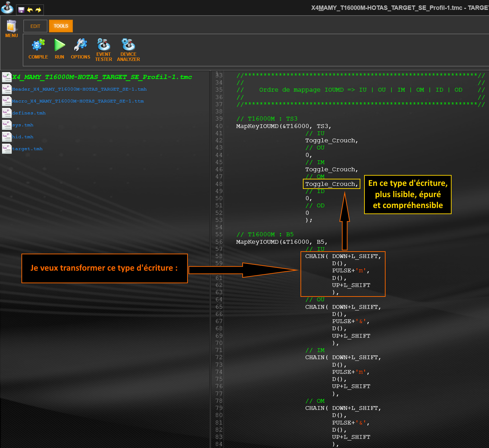Open the defines.tmh file
Screen dimensions: 489x448
29,113
